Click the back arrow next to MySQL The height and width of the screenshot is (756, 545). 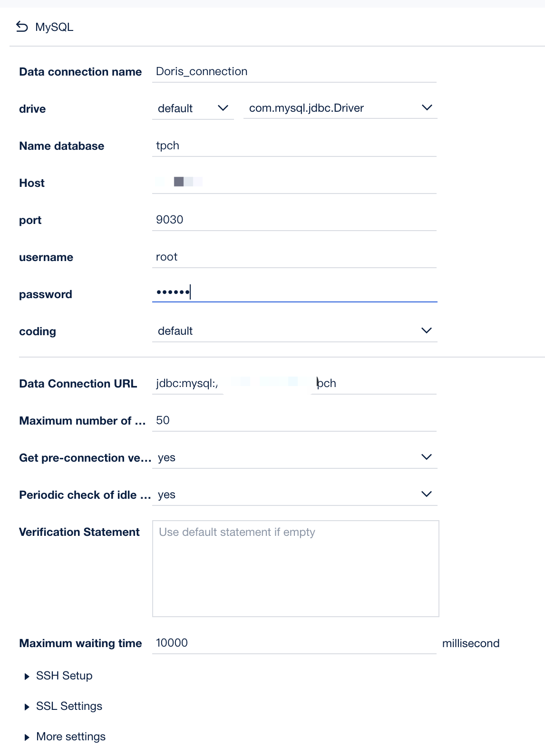click(x=21, y=27)
